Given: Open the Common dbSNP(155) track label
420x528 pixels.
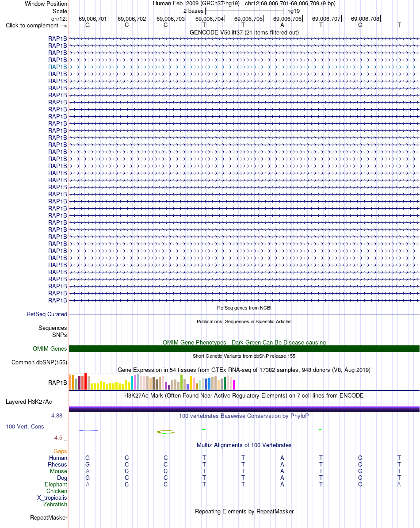Looking at the screenshot, I should pyautogui.click(x=39, y=363).
